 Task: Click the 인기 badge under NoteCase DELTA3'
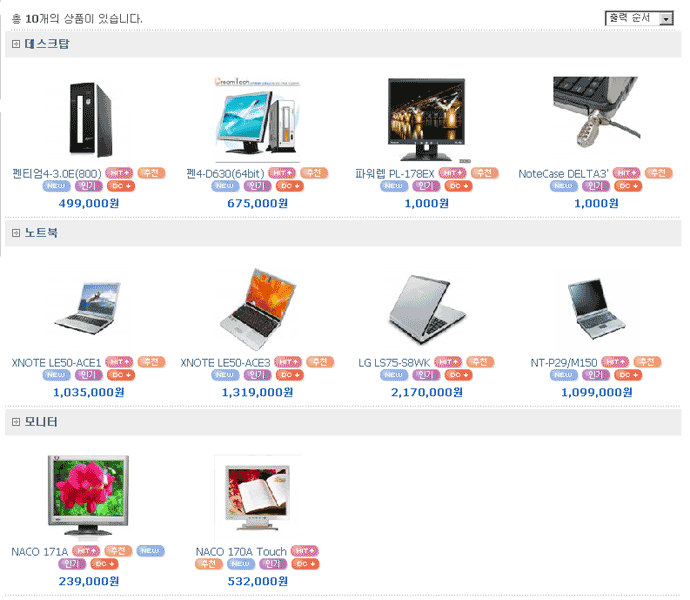pos(595,186)
